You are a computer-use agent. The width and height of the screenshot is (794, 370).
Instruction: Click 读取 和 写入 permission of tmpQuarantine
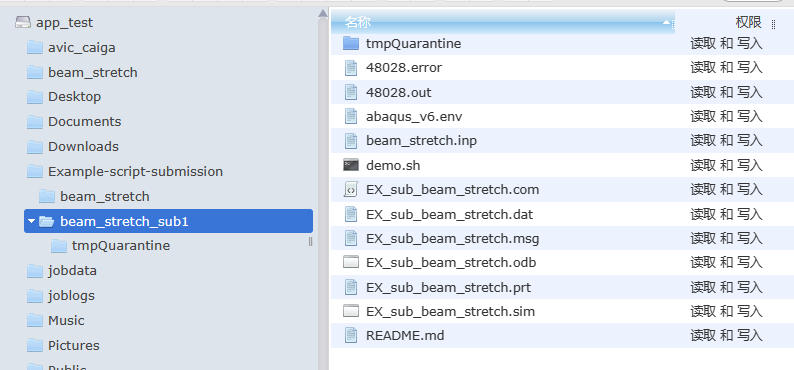[x=726, y=44]
